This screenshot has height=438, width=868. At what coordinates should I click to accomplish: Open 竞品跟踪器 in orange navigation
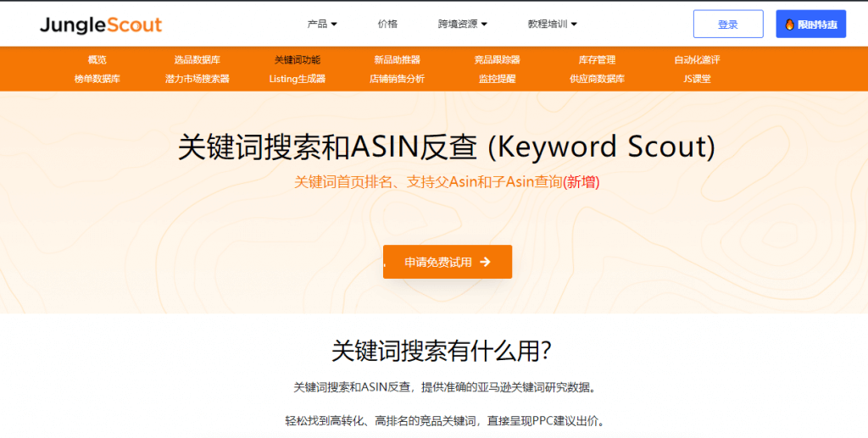497,59
